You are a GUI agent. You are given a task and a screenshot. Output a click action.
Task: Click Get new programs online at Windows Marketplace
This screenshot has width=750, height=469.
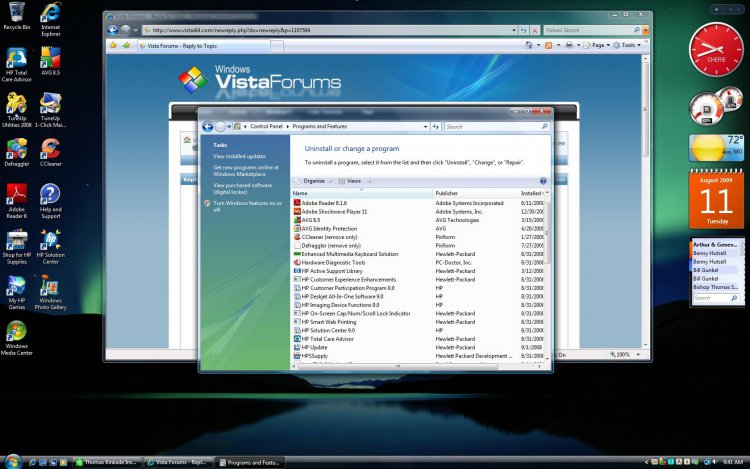(x=246, y=171)
